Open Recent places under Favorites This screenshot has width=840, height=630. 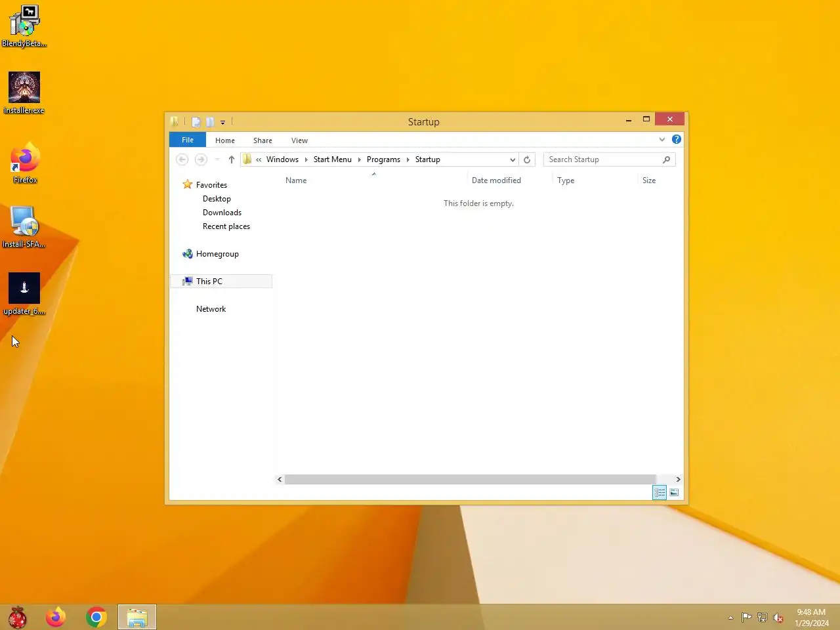(x=226, y=226)
